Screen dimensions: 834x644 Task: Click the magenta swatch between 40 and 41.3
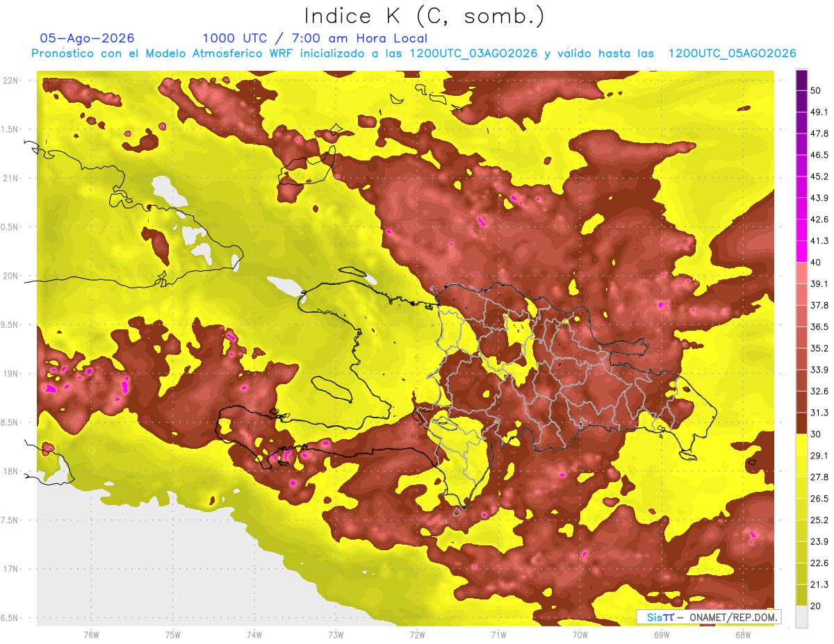pyautogui.click(x=801, y=251)
